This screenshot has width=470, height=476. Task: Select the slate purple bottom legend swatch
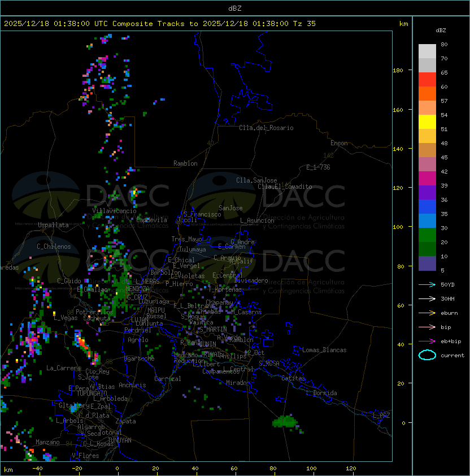(427, 263)
